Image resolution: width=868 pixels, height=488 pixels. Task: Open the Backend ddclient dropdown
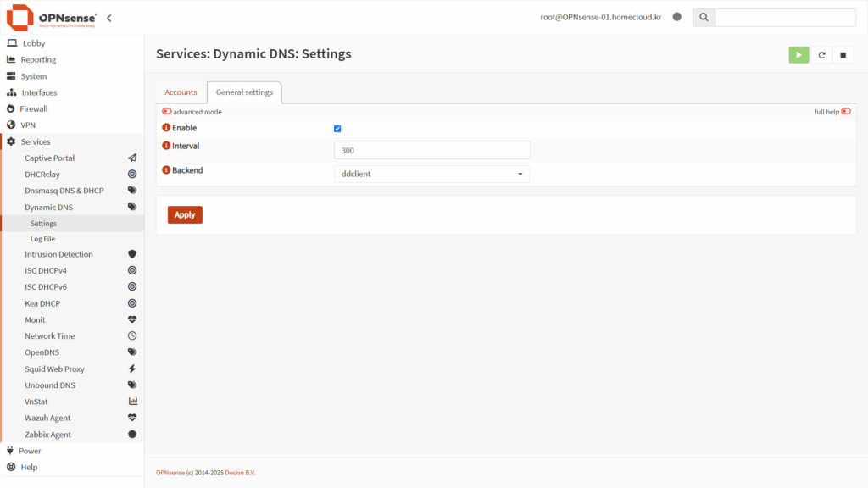431,175
